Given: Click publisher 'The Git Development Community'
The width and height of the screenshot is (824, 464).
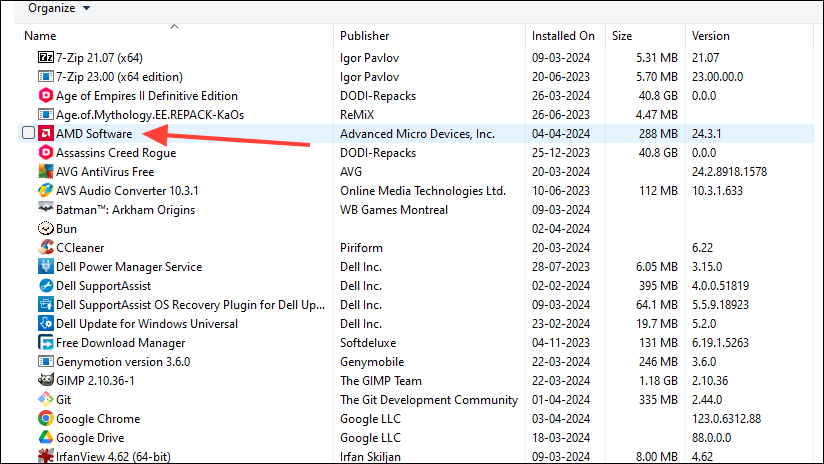Looking at the screenshot, I should click(x=429, y=400).
